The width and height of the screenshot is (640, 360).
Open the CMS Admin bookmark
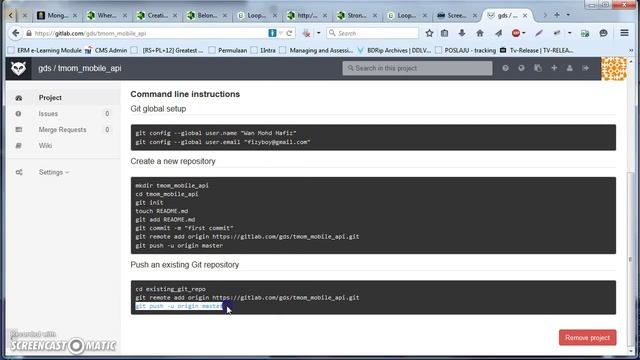[x=106, y=50]
